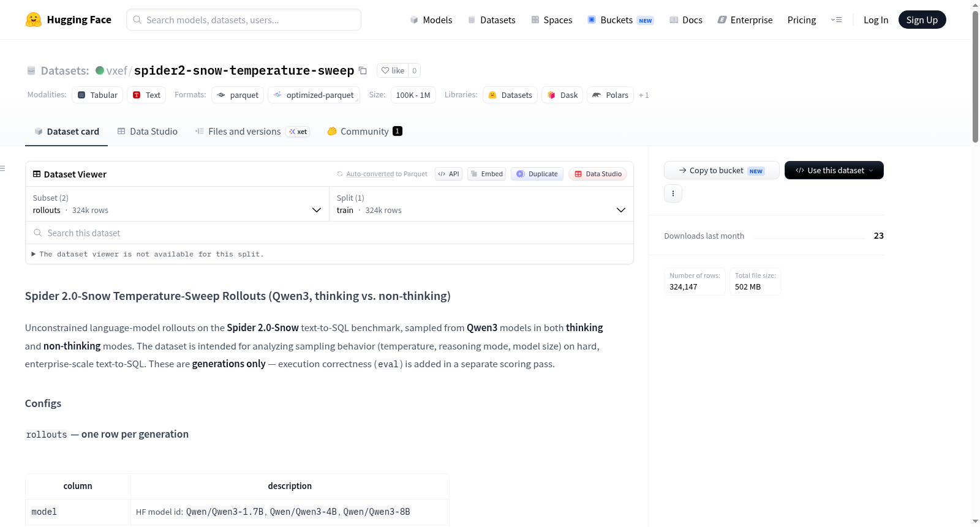Select the optimized-parquet format tag
The height and width of the screenshot is (527, 980).
coord(314,95)
